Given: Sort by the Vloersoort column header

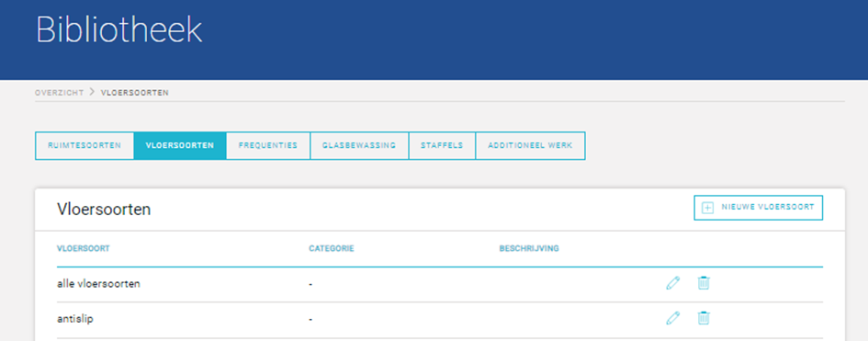Looking at the screenshot, I should click(x=83, y=248).
